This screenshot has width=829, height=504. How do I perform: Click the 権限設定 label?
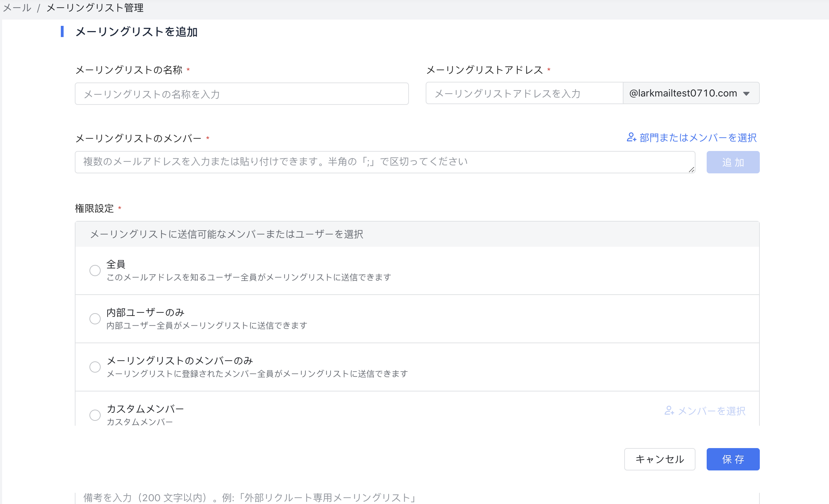94,209
